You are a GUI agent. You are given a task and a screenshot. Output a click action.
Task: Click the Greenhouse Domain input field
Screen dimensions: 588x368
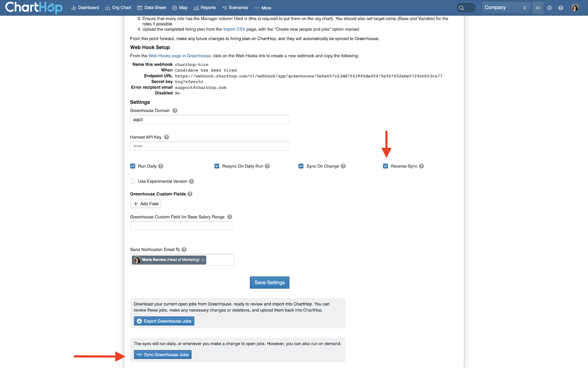click(x=210, y=120)
